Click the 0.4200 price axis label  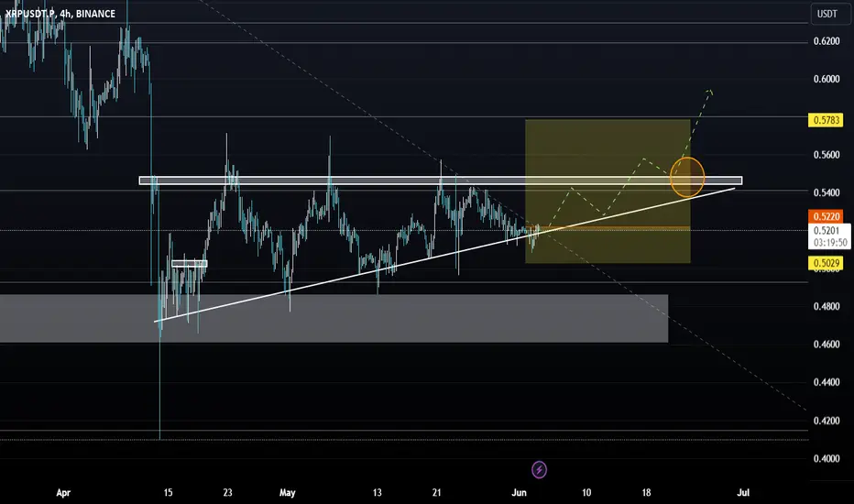pos(827,421)
